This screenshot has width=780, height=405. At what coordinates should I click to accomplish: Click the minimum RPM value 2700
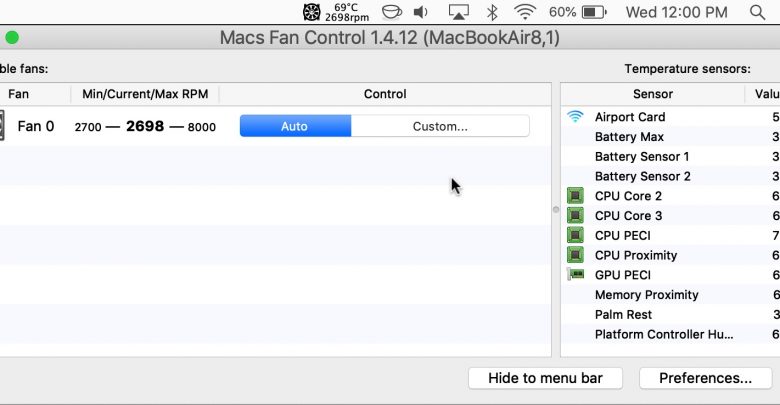point(88,127)
